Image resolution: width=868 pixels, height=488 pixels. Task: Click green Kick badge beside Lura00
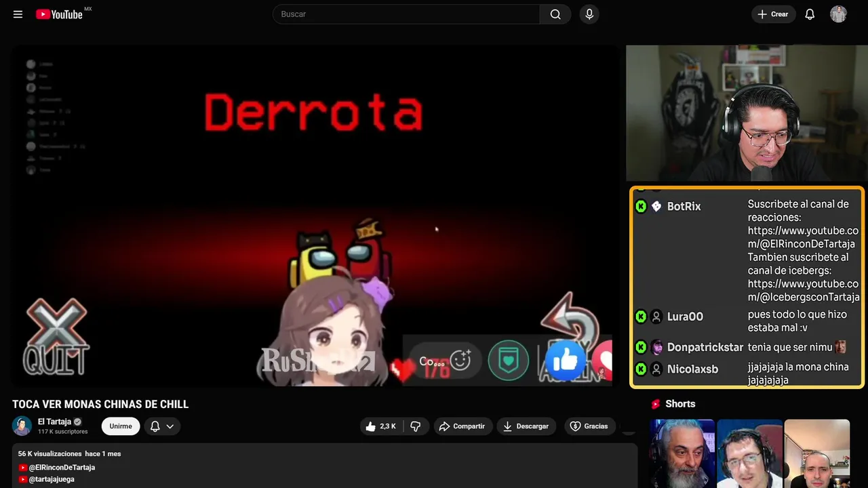(641, 317)
